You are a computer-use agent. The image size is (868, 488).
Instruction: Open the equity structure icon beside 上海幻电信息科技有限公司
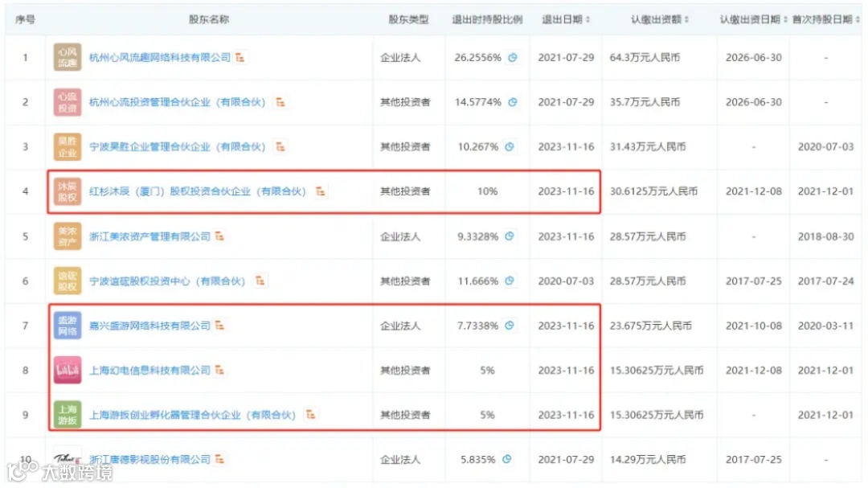point(219,370)
